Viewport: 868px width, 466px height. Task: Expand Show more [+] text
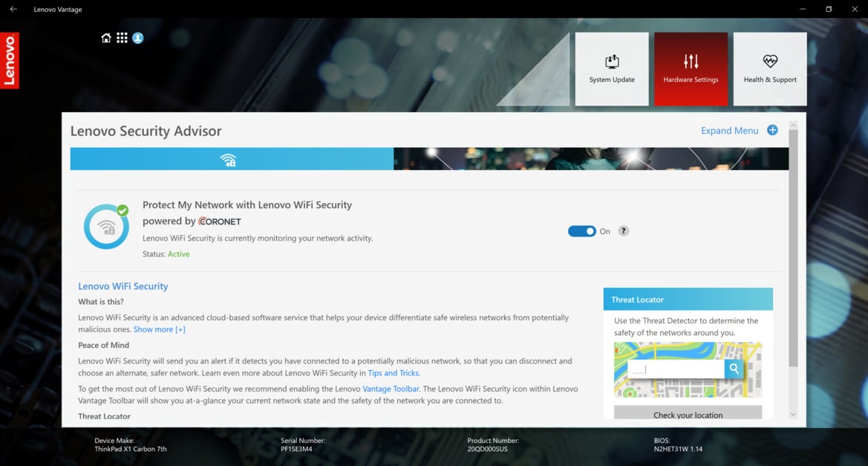160,329
